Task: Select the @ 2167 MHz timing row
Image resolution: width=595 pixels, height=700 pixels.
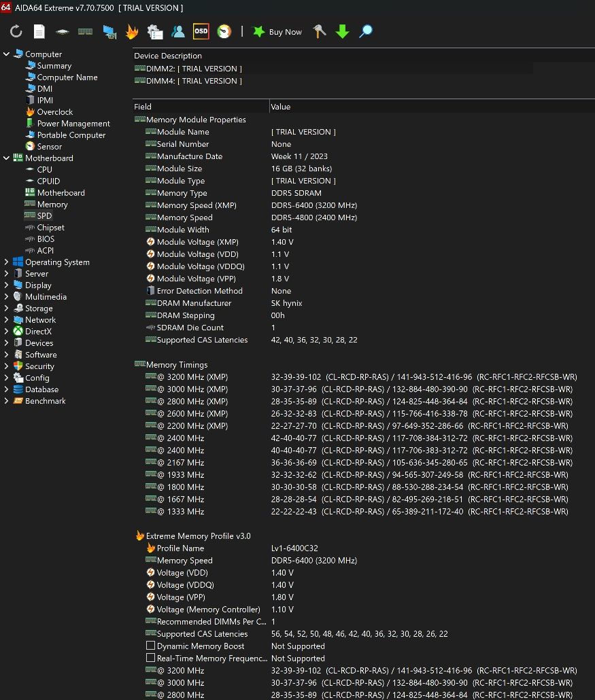Action: [358, 463]
